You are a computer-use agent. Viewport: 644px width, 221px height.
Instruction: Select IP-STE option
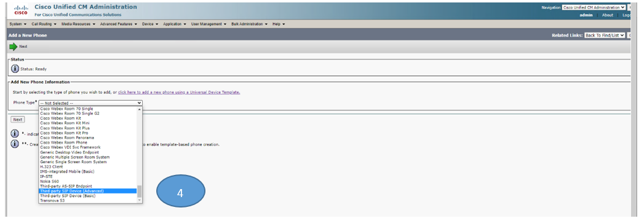pyautogui.click(x=87, y=176)
